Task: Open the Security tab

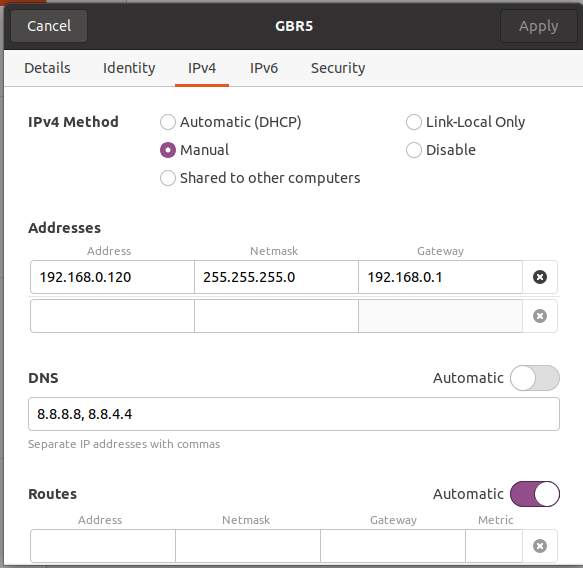Action: click(x=338, y=68)
